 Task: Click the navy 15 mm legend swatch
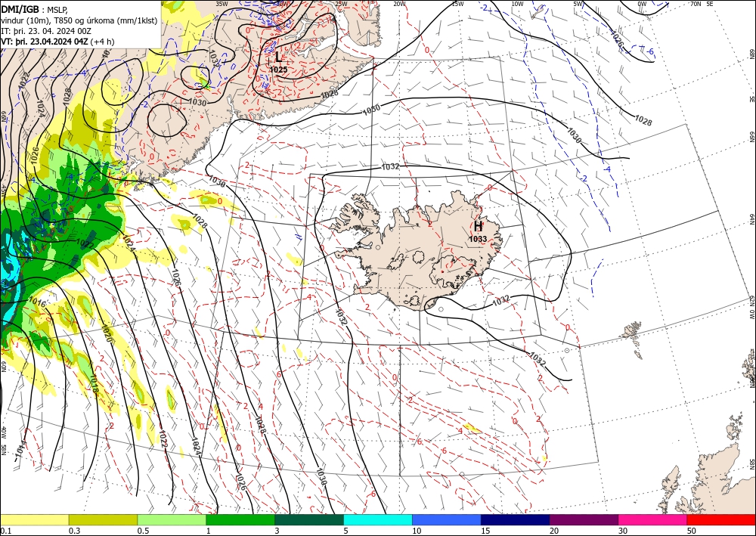pyautogui.click(x=516, y=519)
